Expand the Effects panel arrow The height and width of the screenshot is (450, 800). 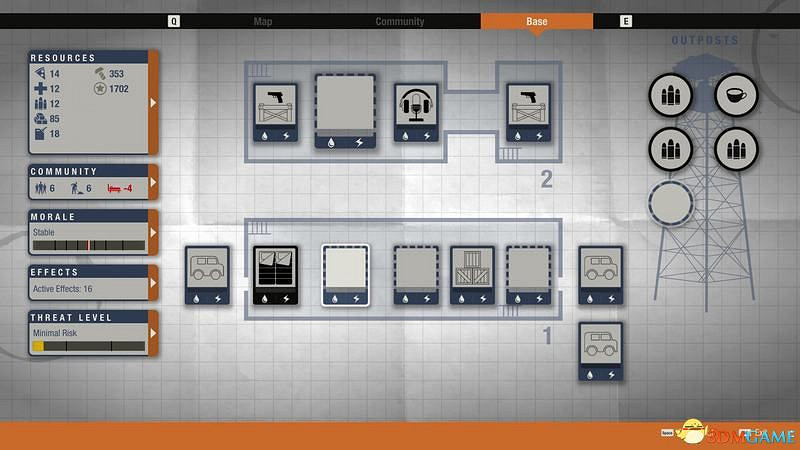tap(153, 283)
